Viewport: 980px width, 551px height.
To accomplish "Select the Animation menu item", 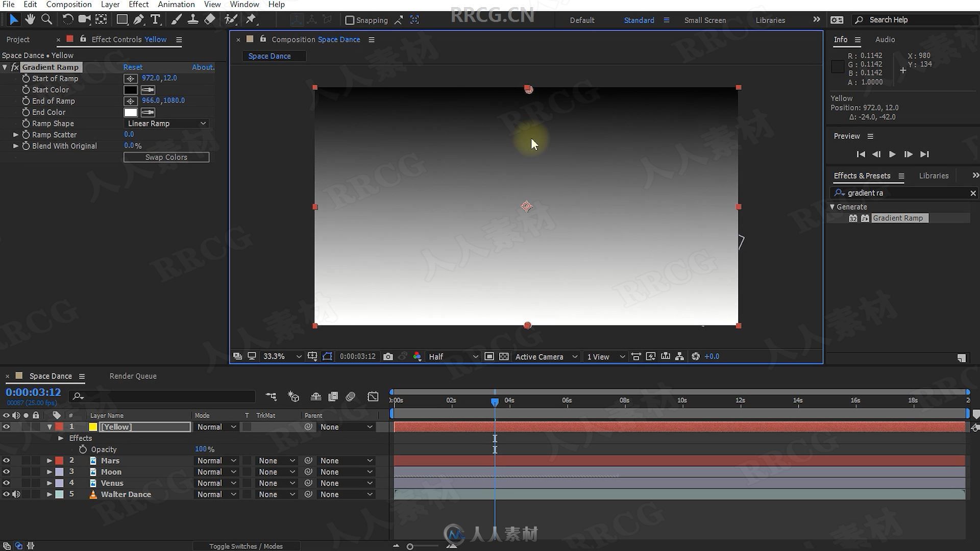I will 176,5.
